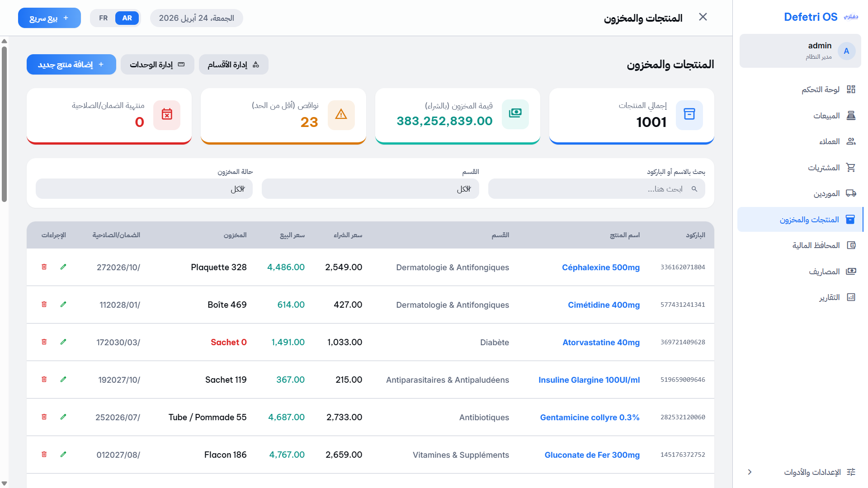Select the المبيعات cash register icon
Screen dimensions: 868x488
852,115
